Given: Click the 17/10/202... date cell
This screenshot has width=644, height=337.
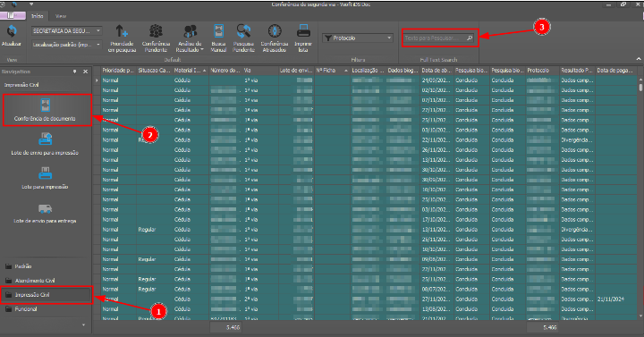Looking at the screenshot, I should (436, 220).
